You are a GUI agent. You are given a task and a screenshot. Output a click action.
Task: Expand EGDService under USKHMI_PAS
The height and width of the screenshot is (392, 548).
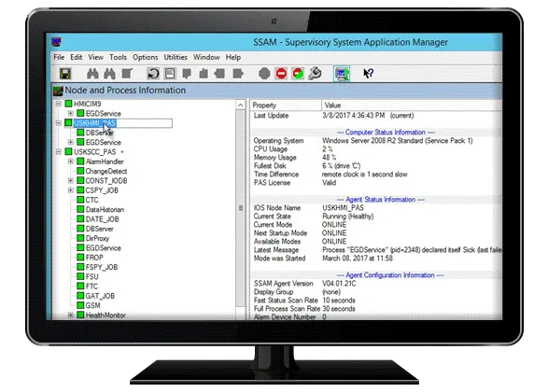pos(71,142)
